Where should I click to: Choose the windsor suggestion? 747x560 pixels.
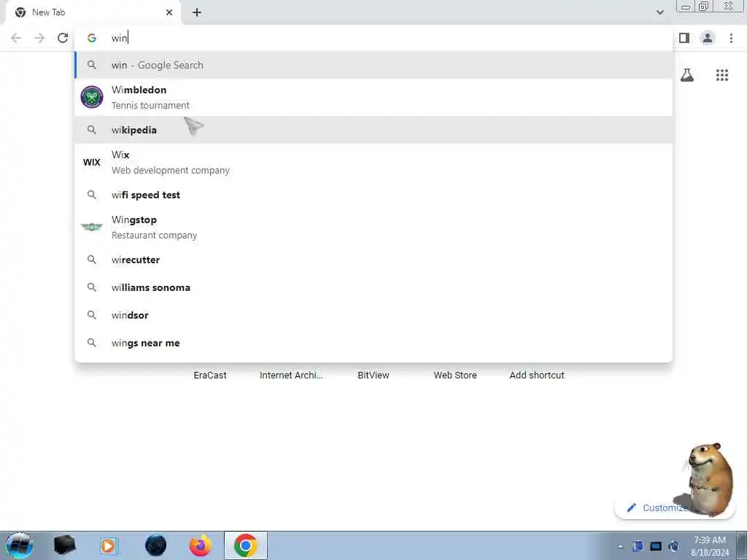tap(373, 315)
